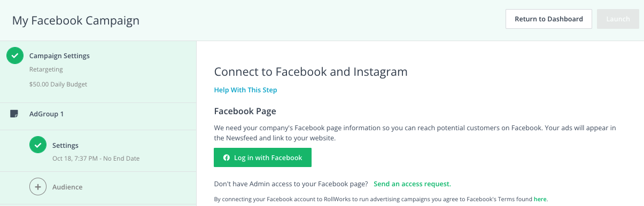Click the Launch button

(618, 19)
